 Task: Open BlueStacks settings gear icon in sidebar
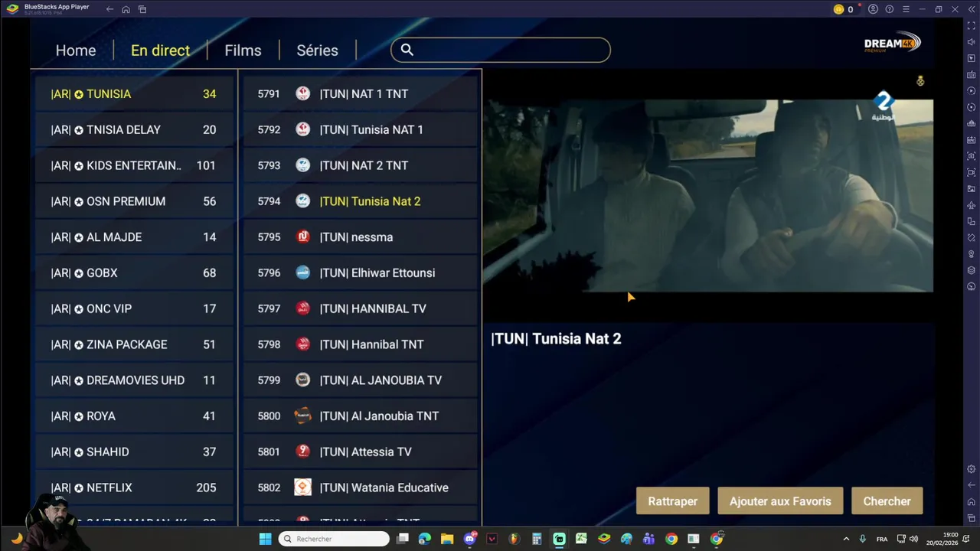tap(972, 469)
